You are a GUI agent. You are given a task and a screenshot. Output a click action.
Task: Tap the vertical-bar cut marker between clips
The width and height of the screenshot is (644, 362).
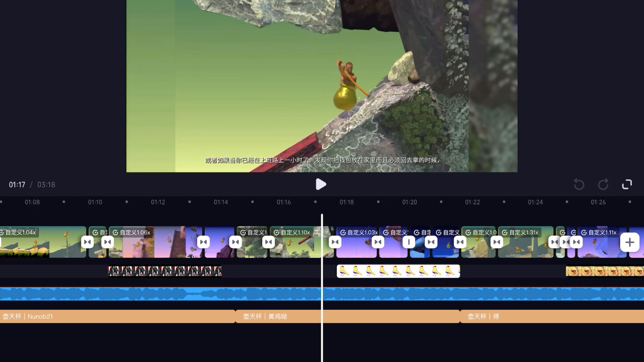tap(409, 242)
